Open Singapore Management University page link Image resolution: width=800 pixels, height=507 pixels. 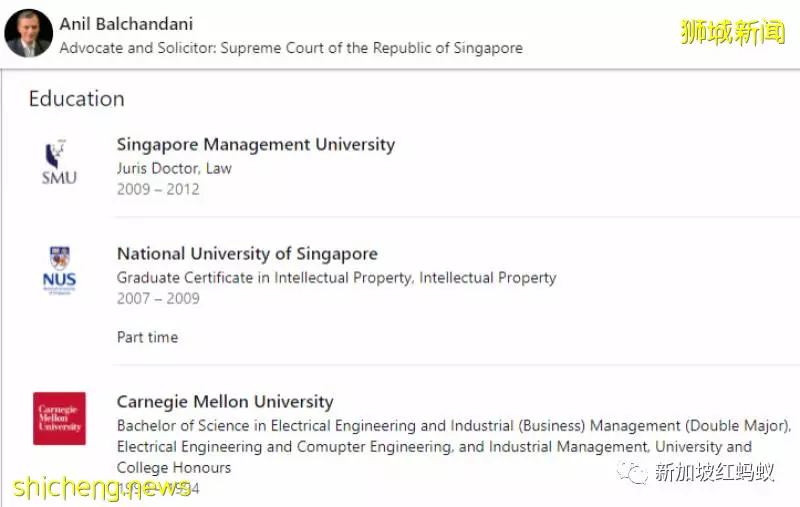point(256,144)
